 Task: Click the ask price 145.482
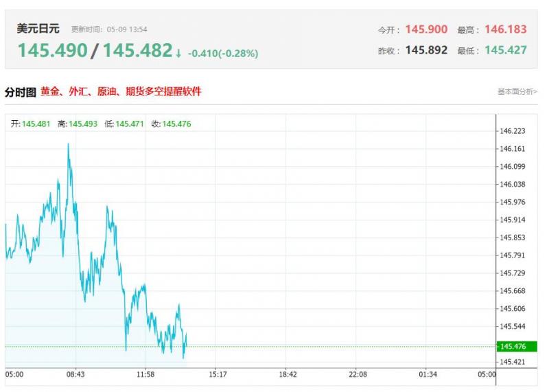(138, 50)
